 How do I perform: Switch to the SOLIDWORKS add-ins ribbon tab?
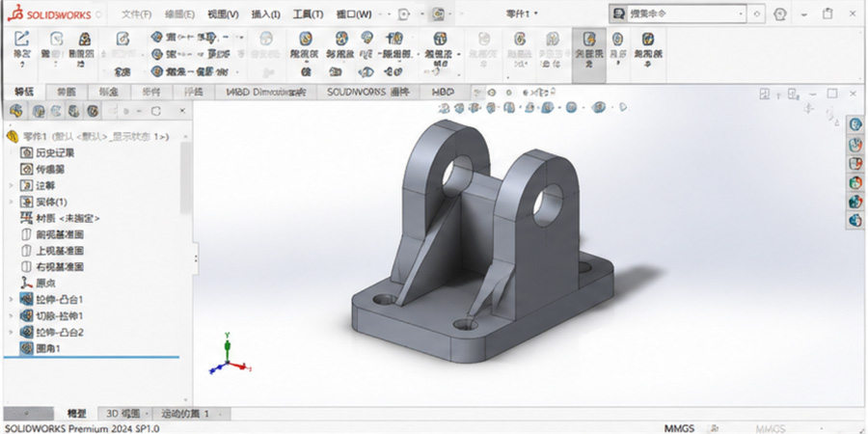pos(368,92)
